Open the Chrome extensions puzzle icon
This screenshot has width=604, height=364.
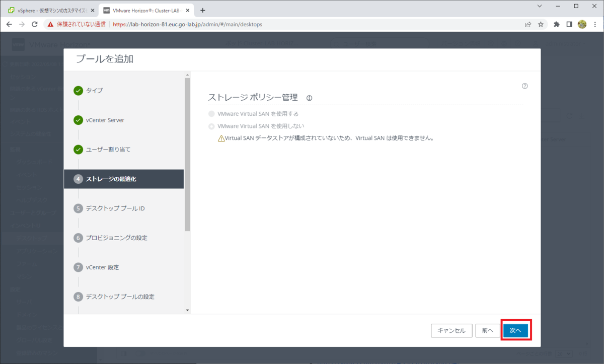557,24
